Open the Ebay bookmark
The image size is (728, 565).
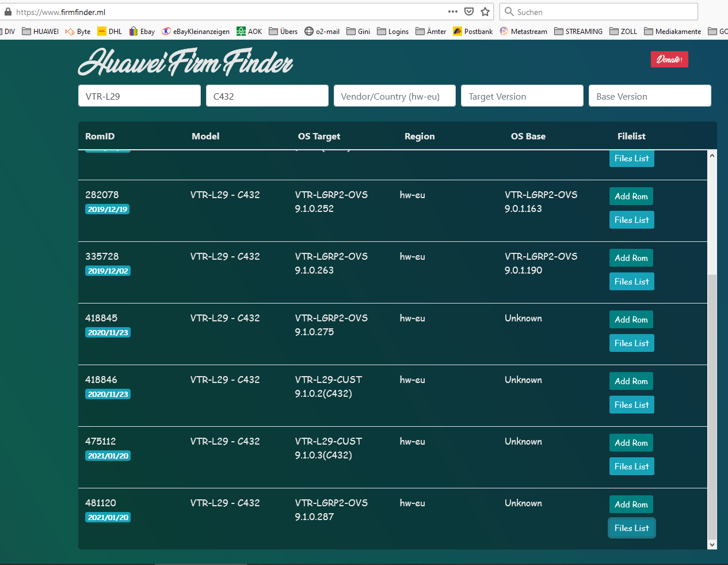click(x=142, y=31)
